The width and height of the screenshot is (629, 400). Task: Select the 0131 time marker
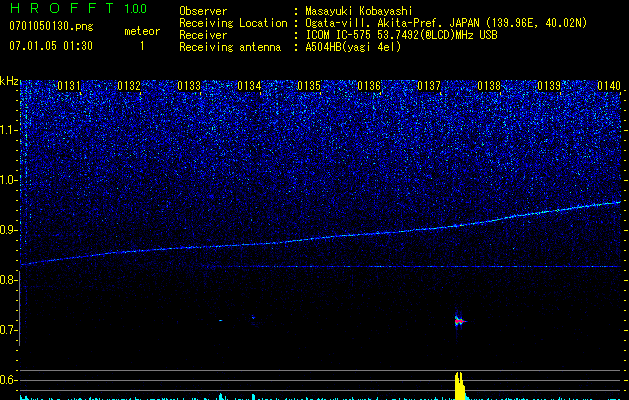[x=68, y=86]
